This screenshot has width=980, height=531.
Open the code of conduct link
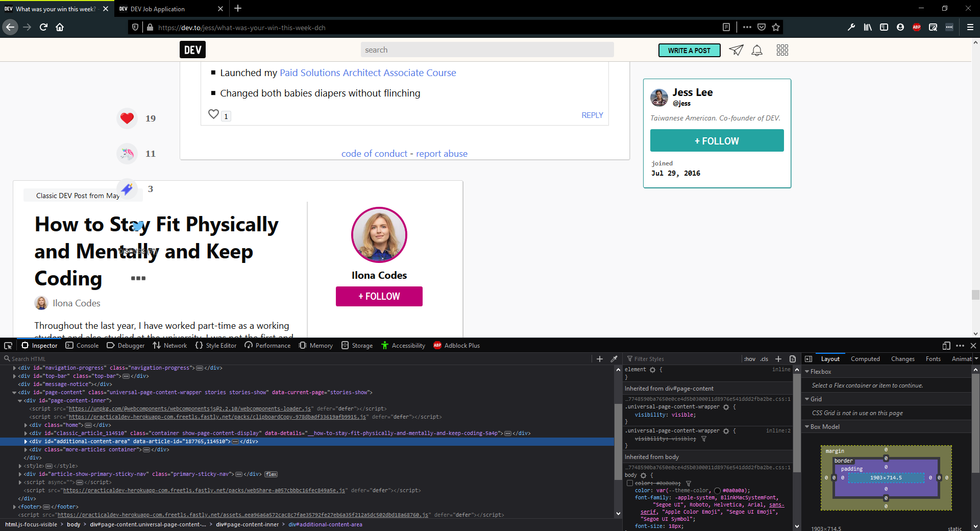tap(374, 154)
